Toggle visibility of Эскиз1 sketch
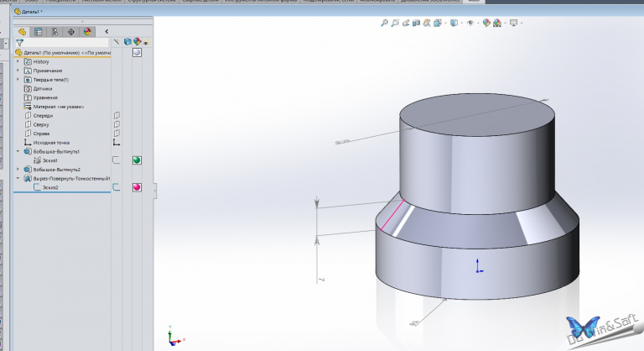This screenshot has height=351, width=644. [x=117, y=160]
